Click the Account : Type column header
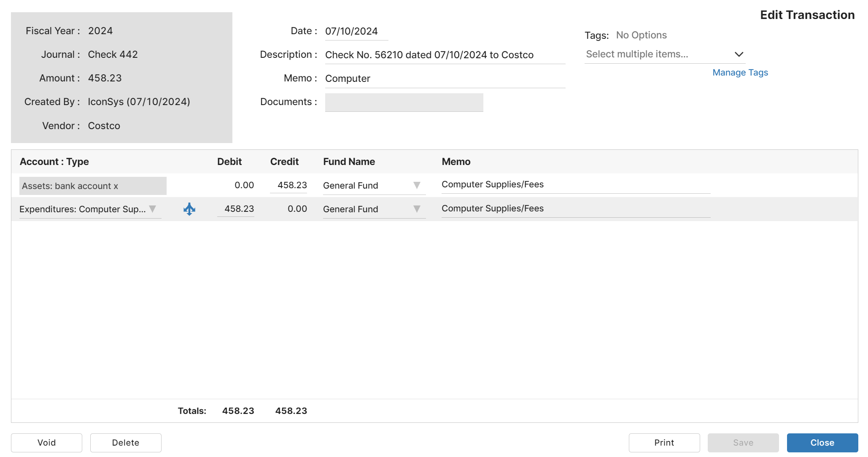Image resolution: width=868 pixels, height=457 pixels. point(54,162)
